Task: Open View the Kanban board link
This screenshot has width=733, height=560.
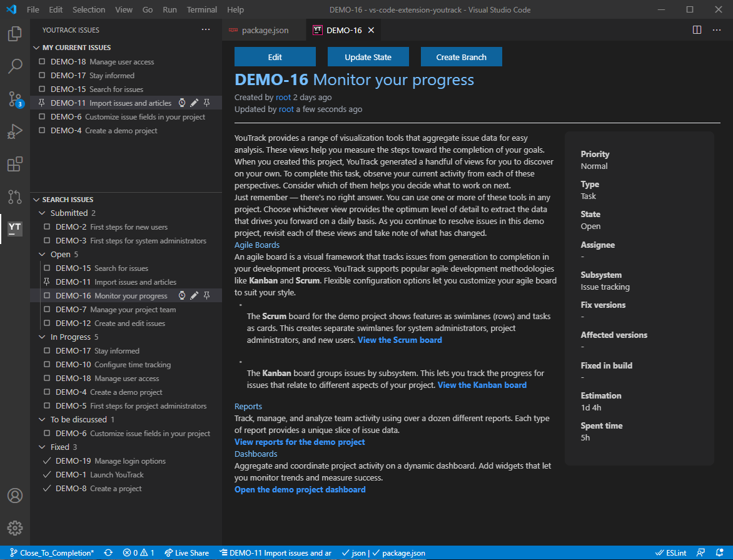Action: (482, 385)
